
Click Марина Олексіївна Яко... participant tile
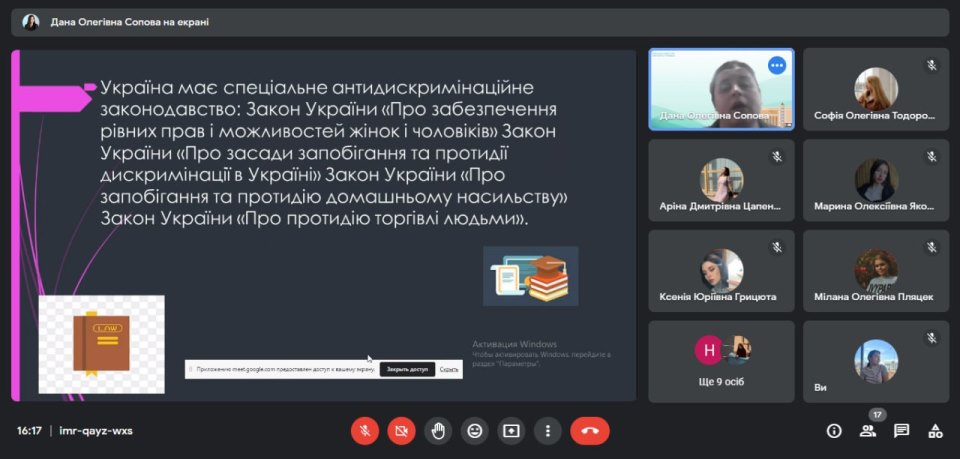point(876,180)
